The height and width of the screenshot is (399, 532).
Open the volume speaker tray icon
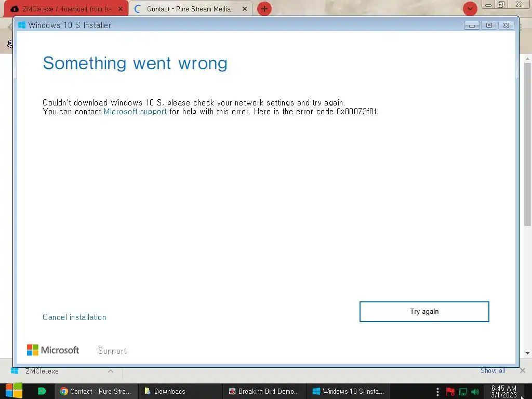[475, 392]
